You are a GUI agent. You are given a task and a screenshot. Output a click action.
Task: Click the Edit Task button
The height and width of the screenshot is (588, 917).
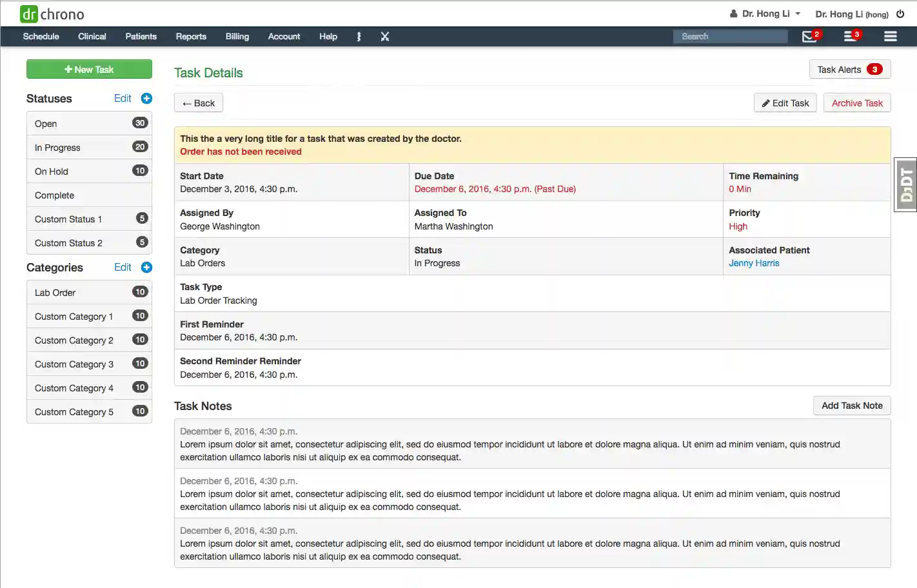tap(785, 103)
